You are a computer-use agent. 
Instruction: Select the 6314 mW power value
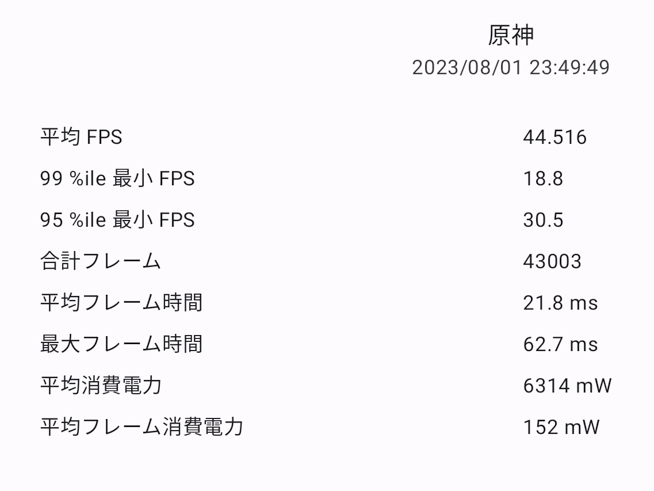click(567, 385)
